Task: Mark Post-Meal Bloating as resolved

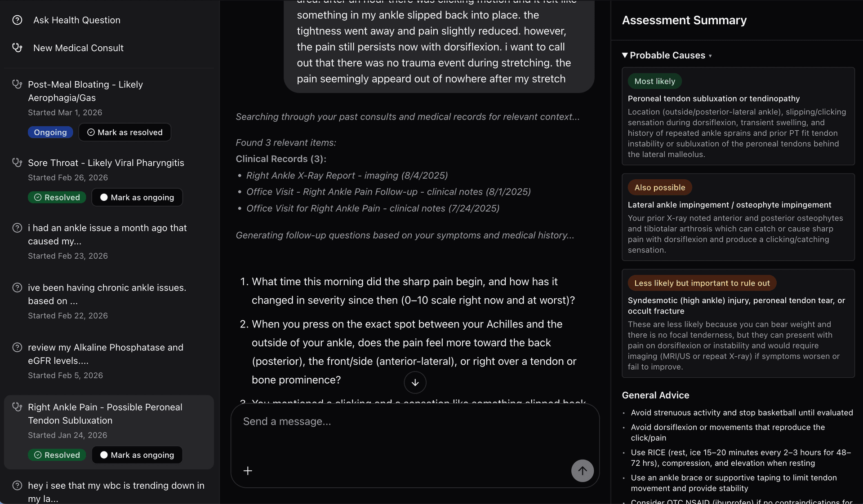Action: point(125,132)
